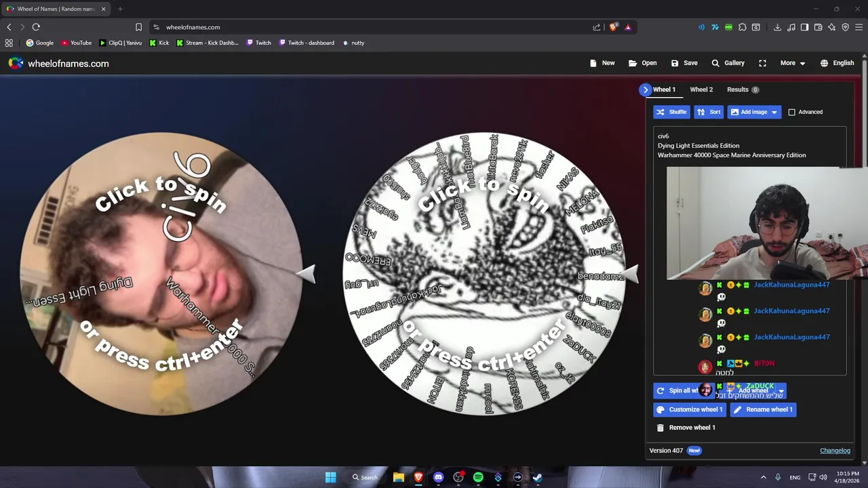Bookmark this page icon
868x488 pixels.
(x=138, y=27)
